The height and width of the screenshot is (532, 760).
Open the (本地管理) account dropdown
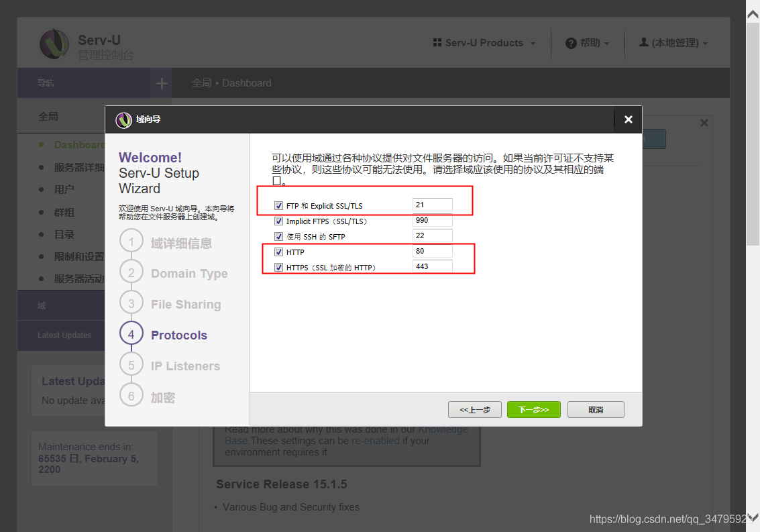(673, 43)
